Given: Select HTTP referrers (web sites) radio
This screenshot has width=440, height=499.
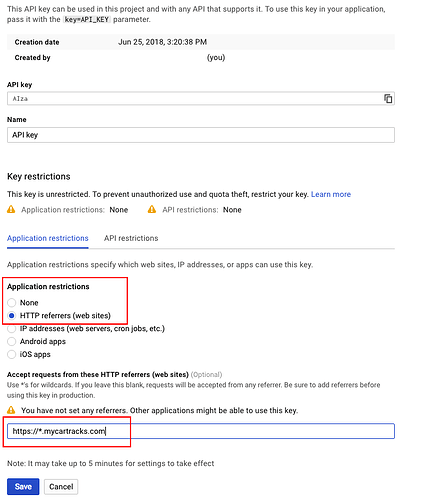Looking at the screenshot, I should 11,315.
